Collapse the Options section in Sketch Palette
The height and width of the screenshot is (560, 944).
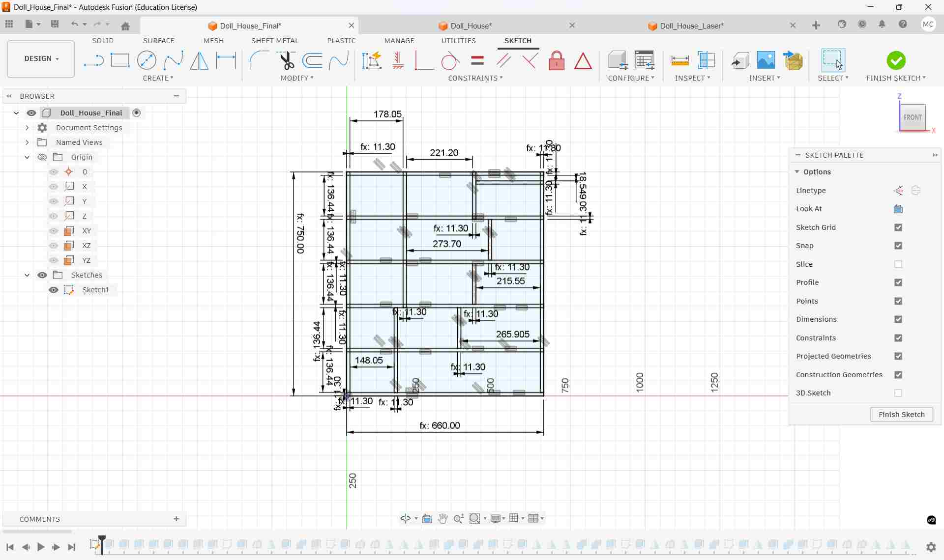[798, 172]
